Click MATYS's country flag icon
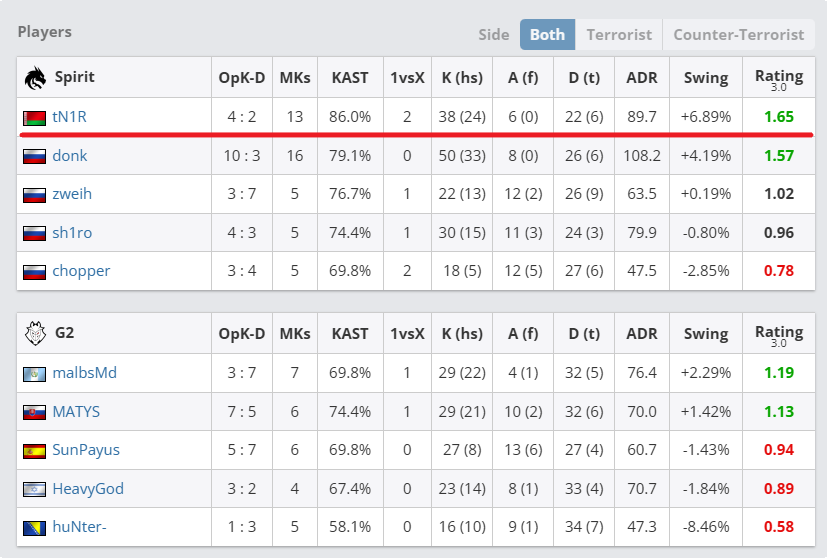This screenshot has height=558, width=827. coord(34,412)
